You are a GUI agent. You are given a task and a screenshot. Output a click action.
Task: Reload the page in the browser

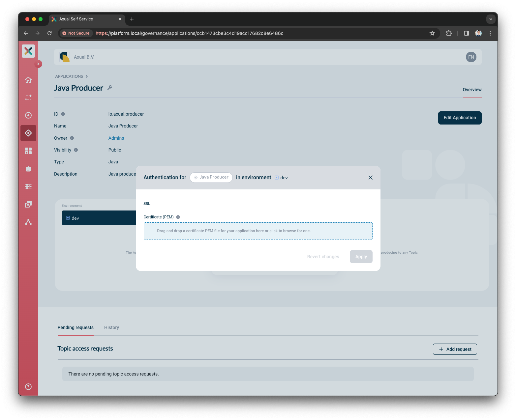(49, 33)
